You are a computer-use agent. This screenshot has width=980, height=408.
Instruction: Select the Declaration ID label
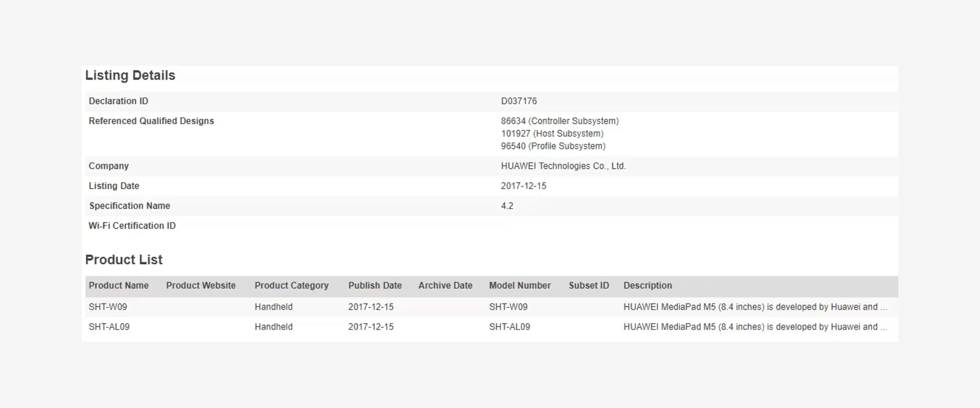click(118, 101)
